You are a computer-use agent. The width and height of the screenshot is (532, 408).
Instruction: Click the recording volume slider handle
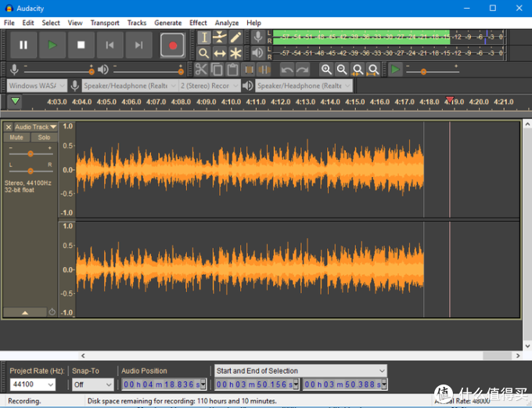pos(92,72)
